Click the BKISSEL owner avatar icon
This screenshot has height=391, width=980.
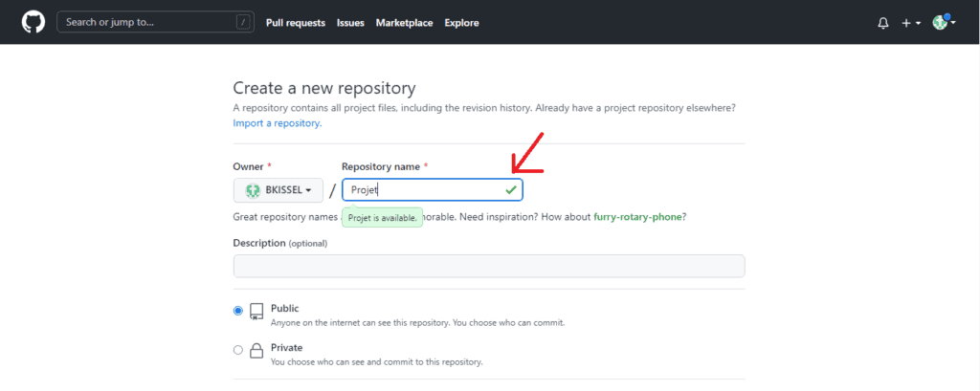254,190
